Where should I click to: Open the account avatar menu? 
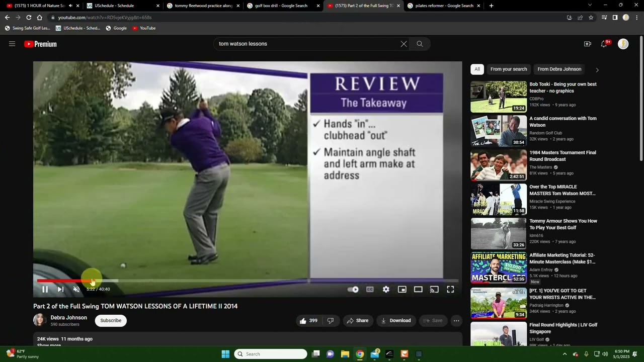click(x=623, y=44)
